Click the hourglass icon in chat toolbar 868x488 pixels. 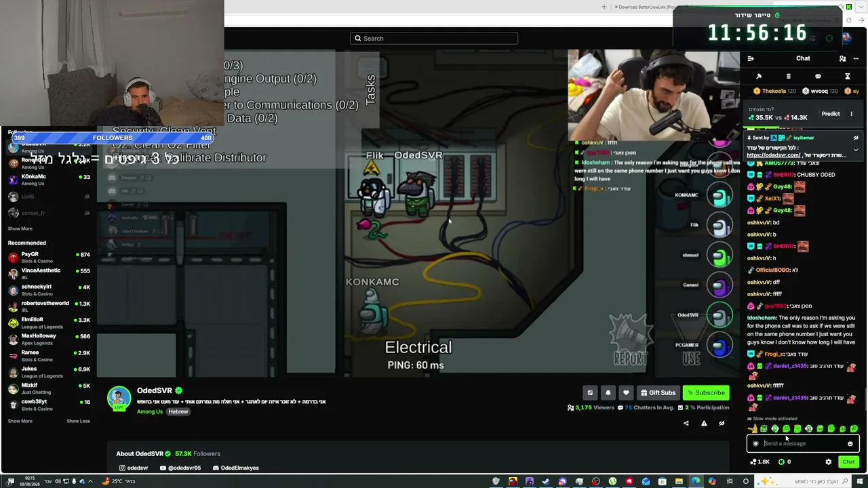[x=847, y=77]
